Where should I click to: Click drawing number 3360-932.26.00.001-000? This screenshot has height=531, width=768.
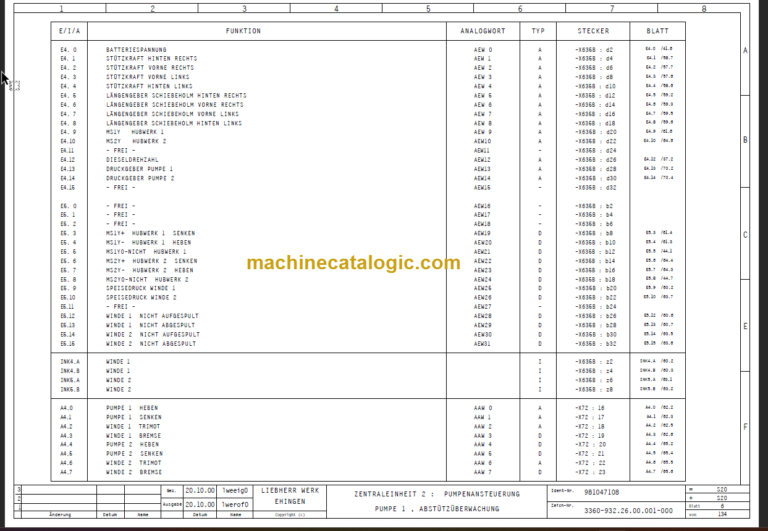pos(628,510)
